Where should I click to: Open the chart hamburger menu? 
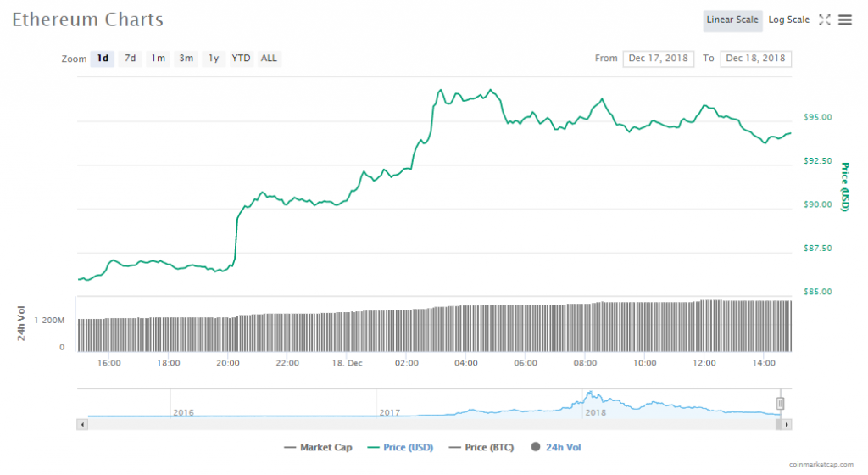pos(845,20)
